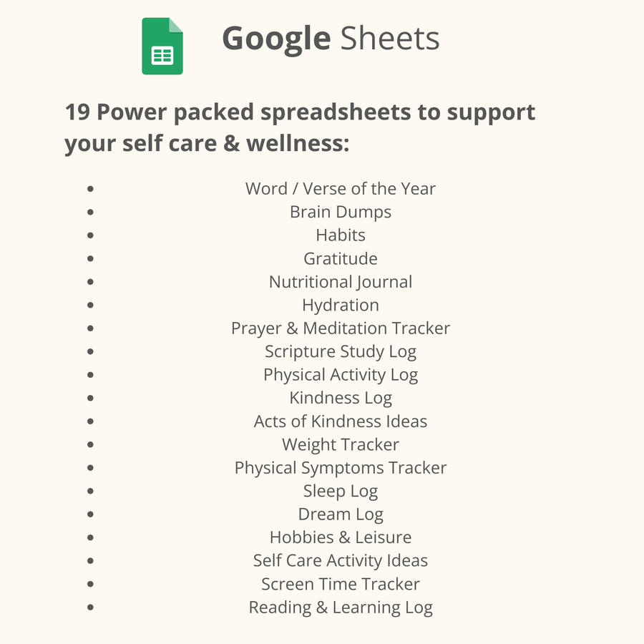Open Acts of Kindness Ideas

340,421
